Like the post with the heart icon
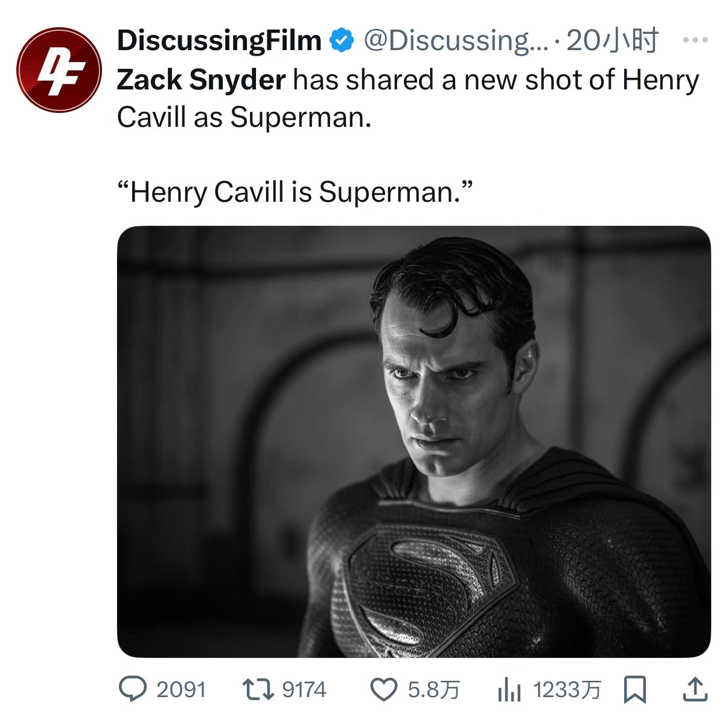This screenshot has height=714, width=728. [x=383, y=689]
